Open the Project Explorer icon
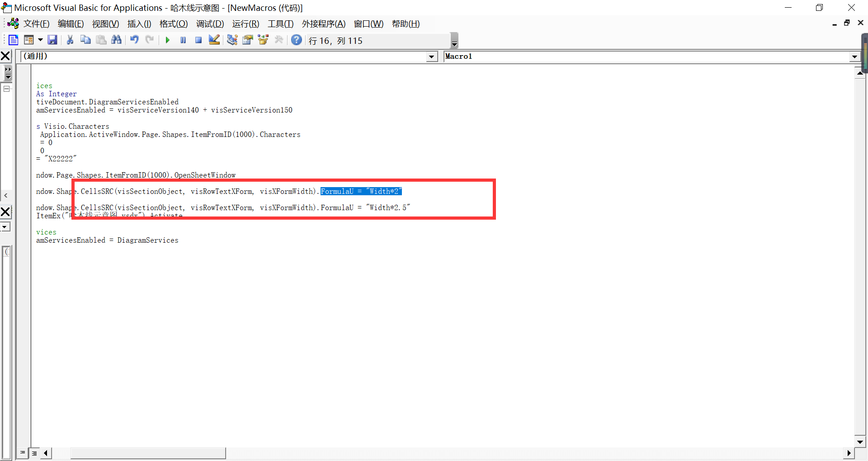This screenshot has height=461, width=868. (x=232, y=40)
